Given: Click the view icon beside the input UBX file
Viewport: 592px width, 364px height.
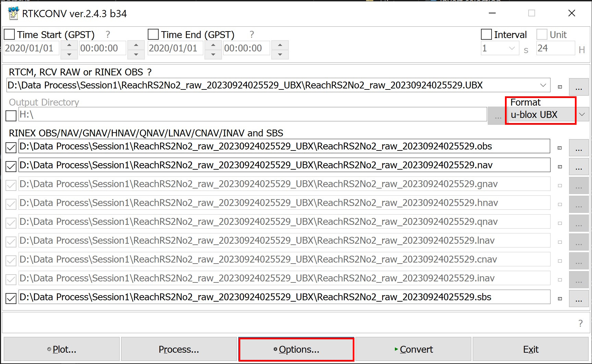Looking at the screenshot, I should (x=560, y=87).
